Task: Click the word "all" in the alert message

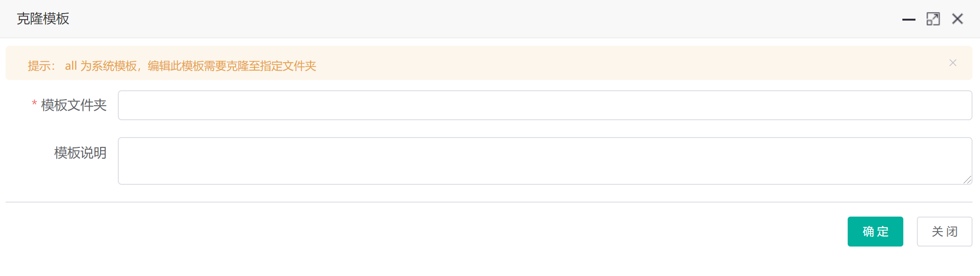Action: click(71, 66)
